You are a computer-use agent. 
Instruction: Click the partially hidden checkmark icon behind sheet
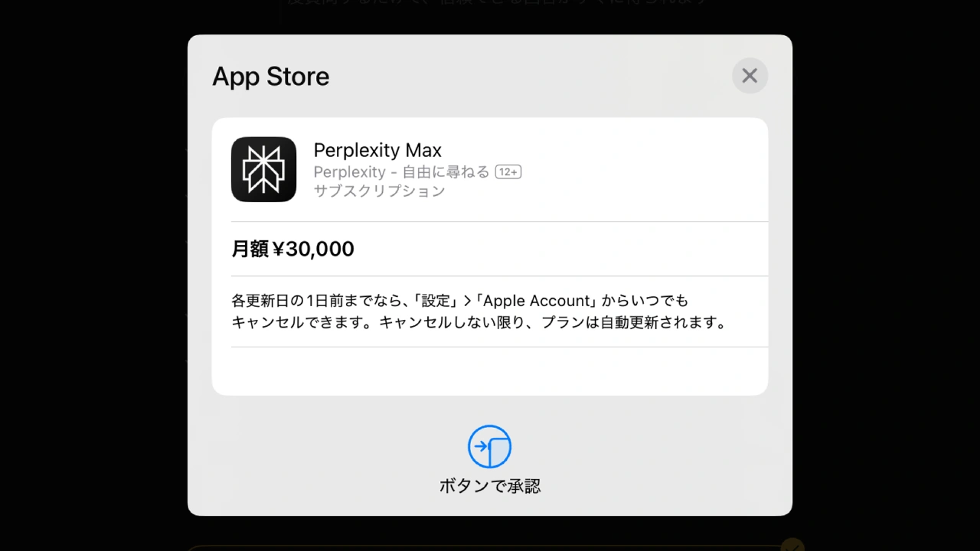click(x=792, y=545)
